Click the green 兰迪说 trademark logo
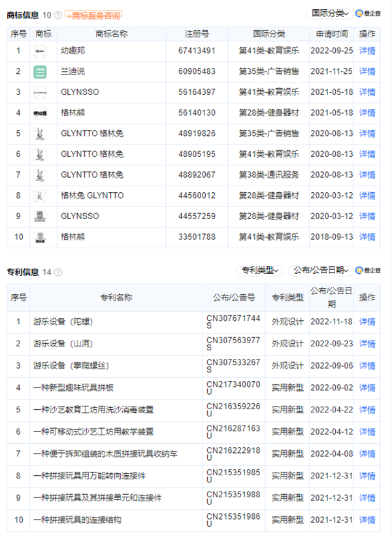 pos(41,71)
